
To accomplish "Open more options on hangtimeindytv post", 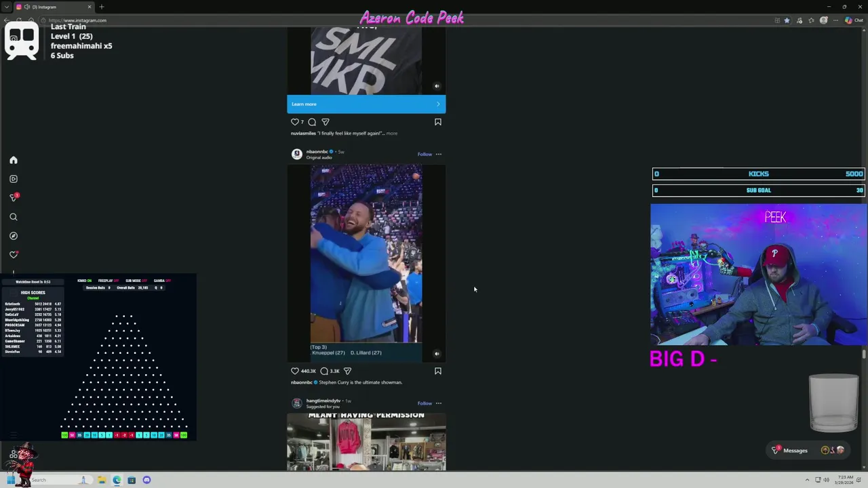I will pos(439,403).
